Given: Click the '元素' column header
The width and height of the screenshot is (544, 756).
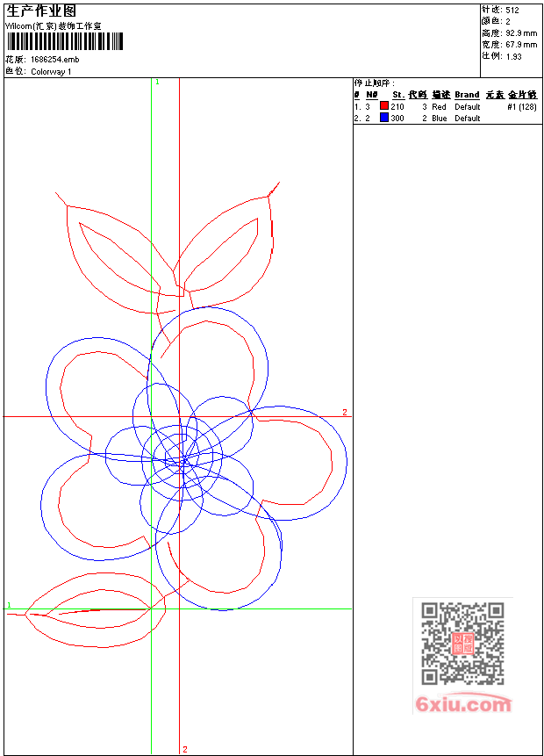Looking at the screenshot, I should pos(494,95).
